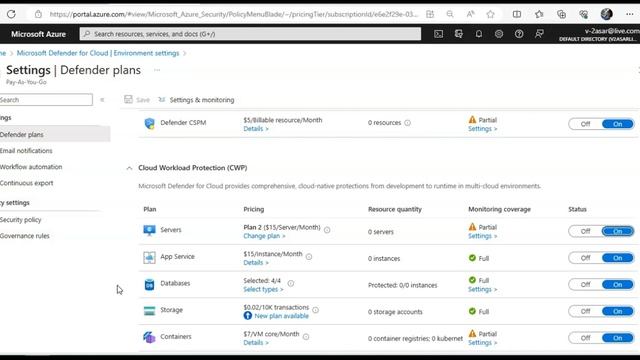Focus the left menu Search field

coord(46,100)
